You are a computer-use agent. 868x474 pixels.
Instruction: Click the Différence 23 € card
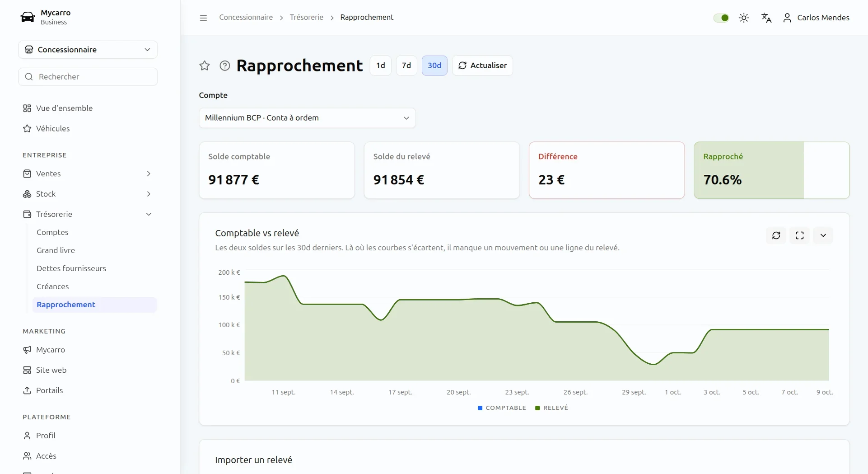click(607, 170)
